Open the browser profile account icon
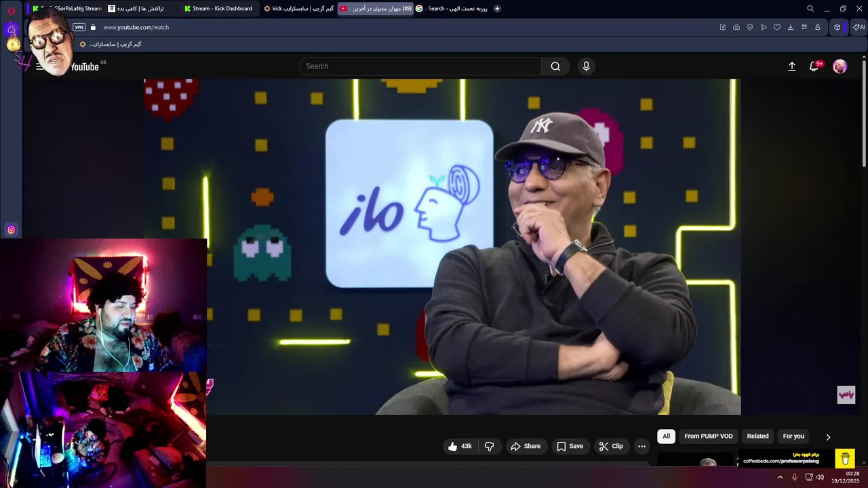The image size is (868, 488). (x=818, y=27)
